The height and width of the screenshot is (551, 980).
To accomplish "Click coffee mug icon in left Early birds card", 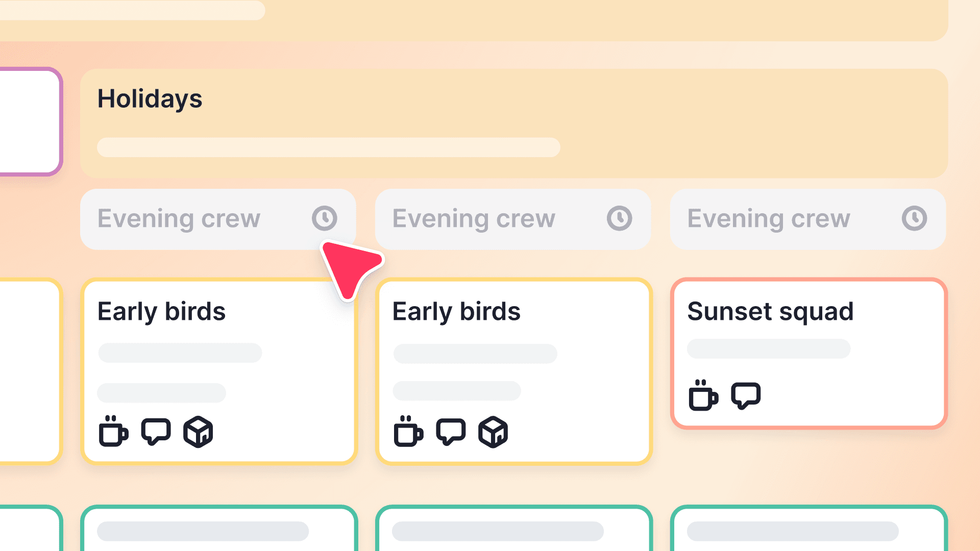I will tap(113, 432).
